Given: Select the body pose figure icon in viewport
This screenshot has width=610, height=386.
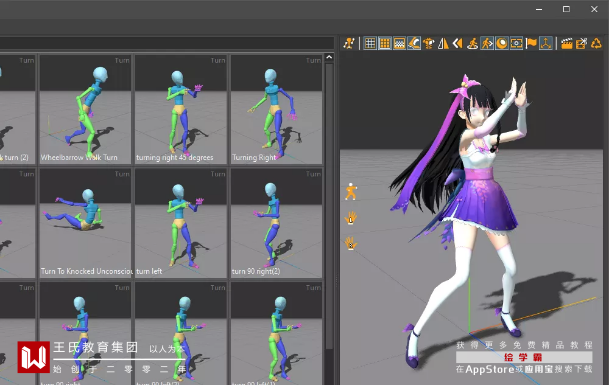Looking at the screenshot, I should (x=351, y=191).
